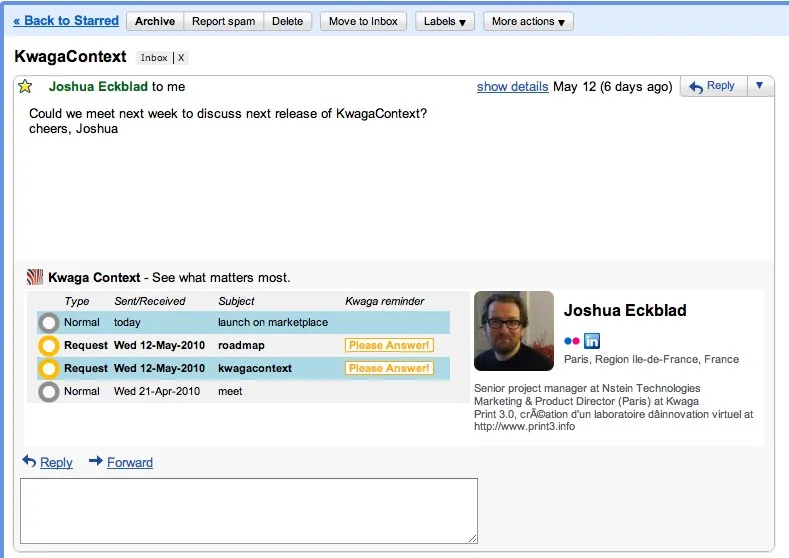Viewport: 789px width, 558px height.
Task: Report this message as spam
Action: pos(223,21)
